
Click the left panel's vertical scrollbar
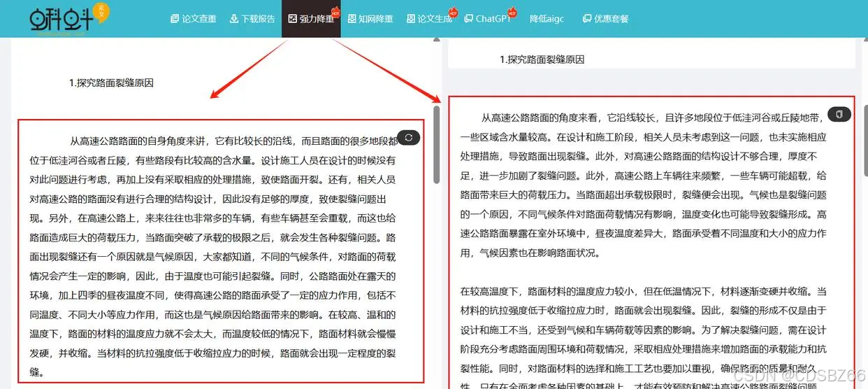point(437,144)
